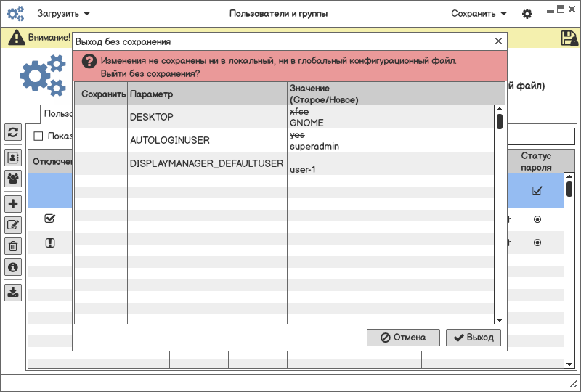Click the plus icon to add user
581x392 pixels.
(x=13, y=204)
